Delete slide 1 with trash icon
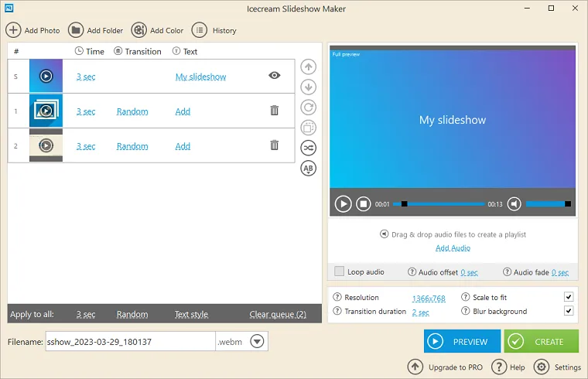Image resolution: width=588 pixels, height=379 pixels. [x=275, y=110]
